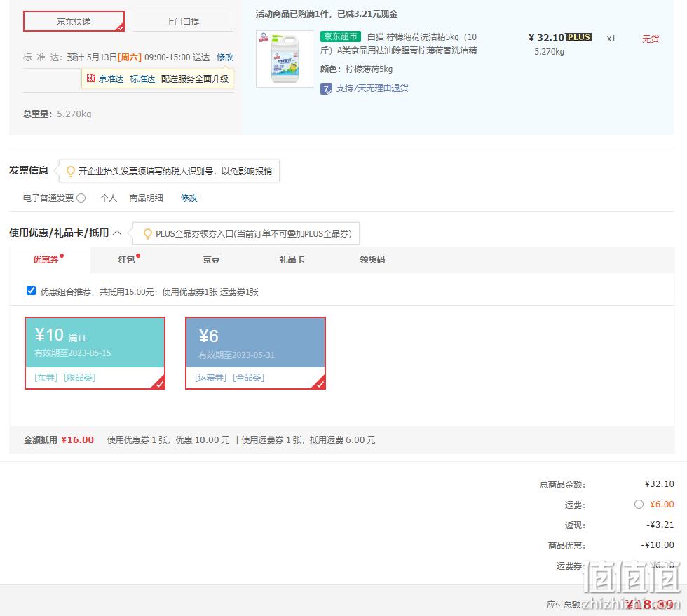This screenshot has width=687, height=616.
Task: Click 颜色：柠檬薄荷5kg text
Action: [x=357, y=69]
